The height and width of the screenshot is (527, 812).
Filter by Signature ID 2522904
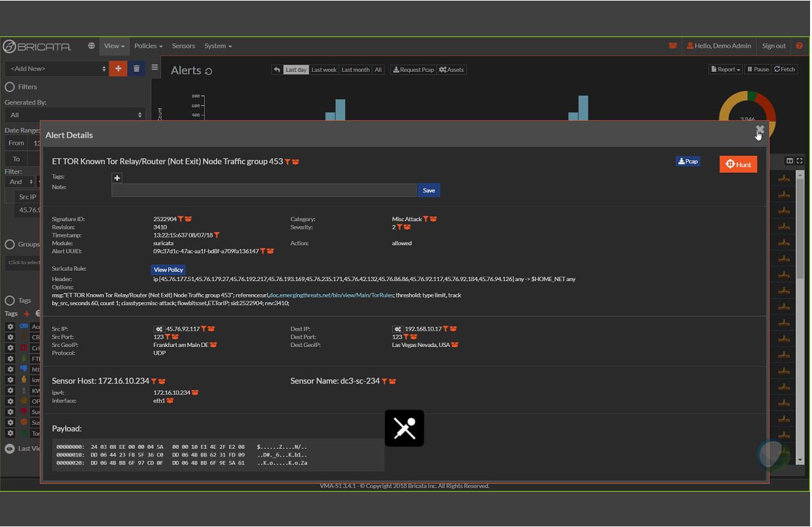[x=181, y=219]
